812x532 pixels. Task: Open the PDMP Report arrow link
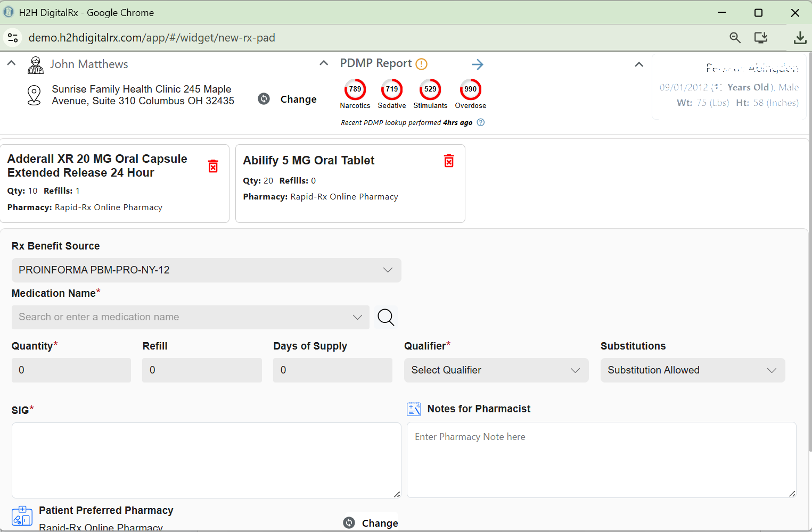click(x=478, y=64)
